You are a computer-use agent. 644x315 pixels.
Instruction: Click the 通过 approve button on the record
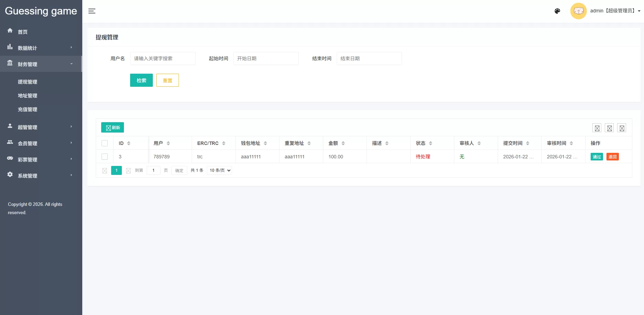(597, 157)
